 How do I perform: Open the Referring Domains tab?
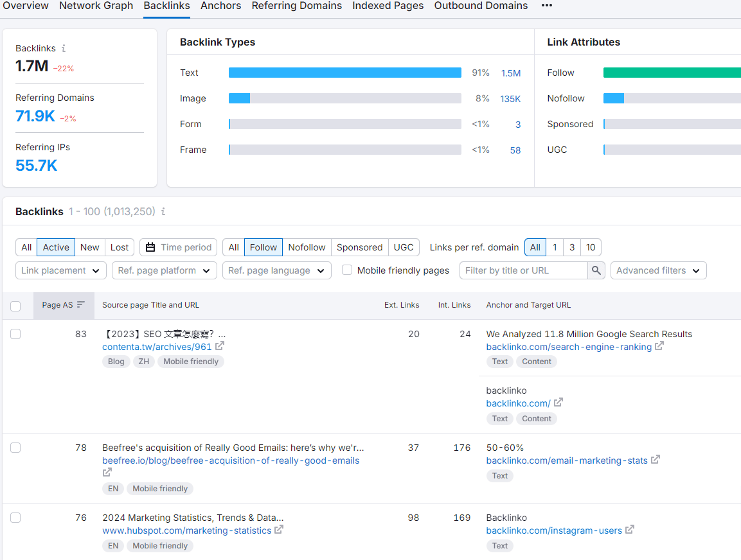296,6
